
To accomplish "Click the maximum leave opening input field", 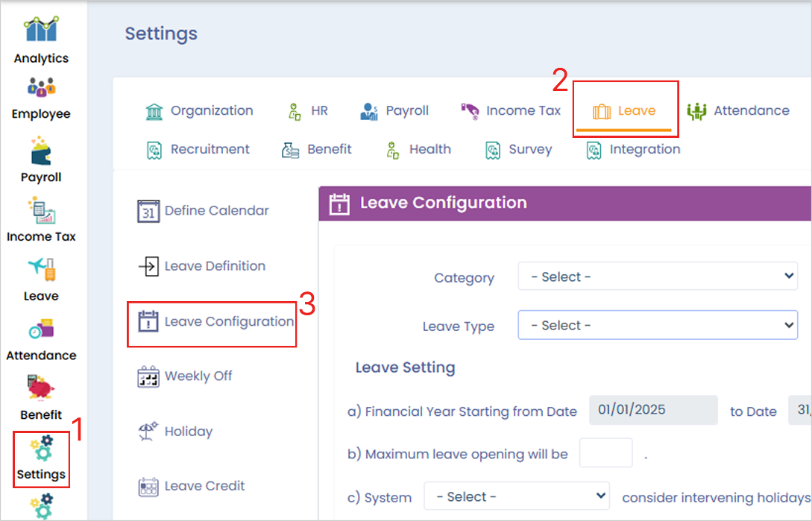I will (x=605, y=453).
